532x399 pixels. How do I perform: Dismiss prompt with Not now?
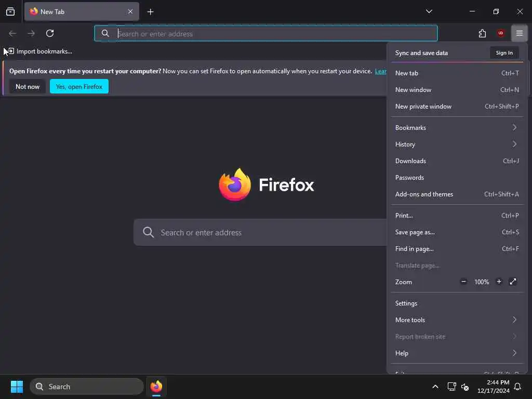[x=28, y=87]
